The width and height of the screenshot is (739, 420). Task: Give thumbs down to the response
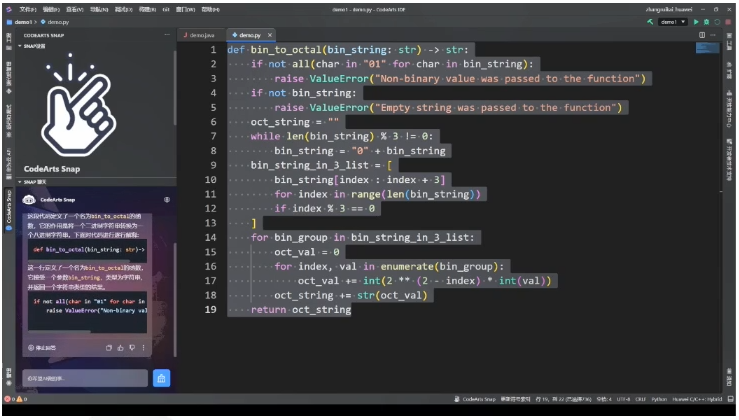[132, 348]
